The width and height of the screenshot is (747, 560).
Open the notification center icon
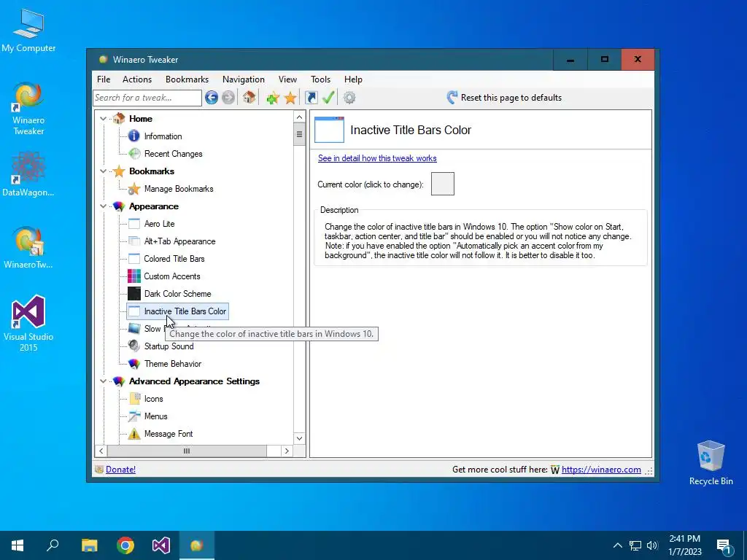(724, 545)
